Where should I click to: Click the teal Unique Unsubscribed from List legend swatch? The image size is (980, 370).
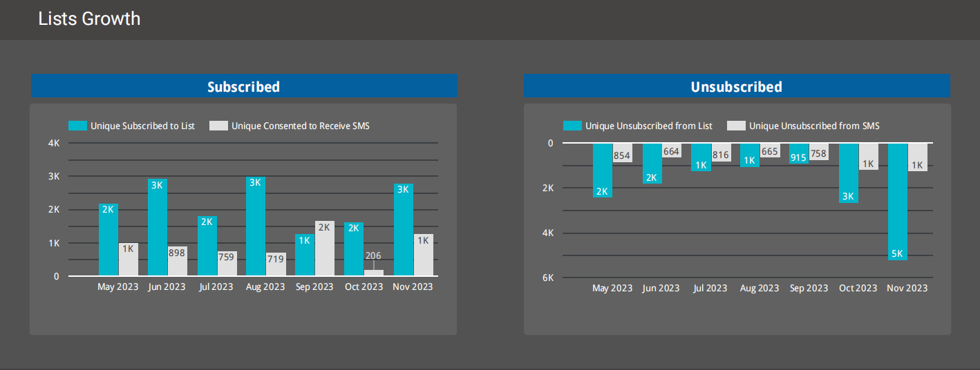pyautogui.click(x=572, y=126)
